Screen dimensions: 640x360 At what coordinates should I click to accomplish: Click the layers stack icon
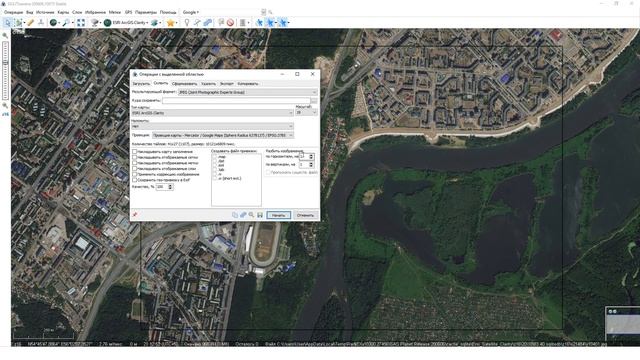pyautogui.click(x=154, y=22)
